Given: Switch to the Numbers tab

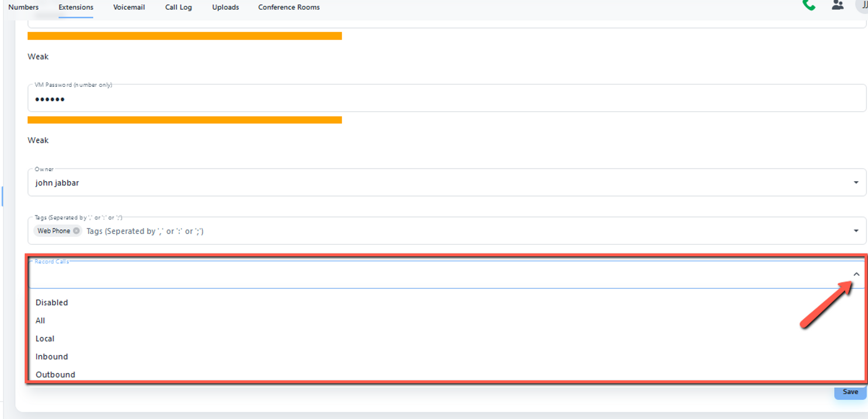Looking at the screenshot, I should [23, 7].
